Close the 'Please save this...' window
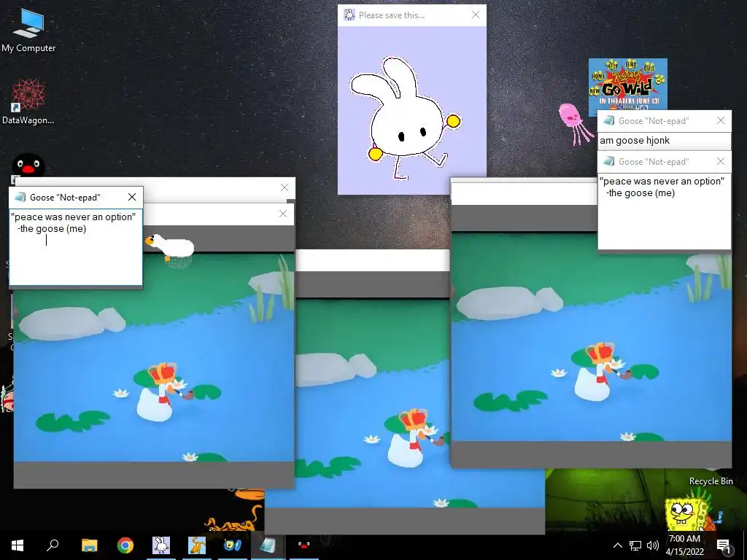Viewport: 747px width, 560px height. (x=476, y=15)
